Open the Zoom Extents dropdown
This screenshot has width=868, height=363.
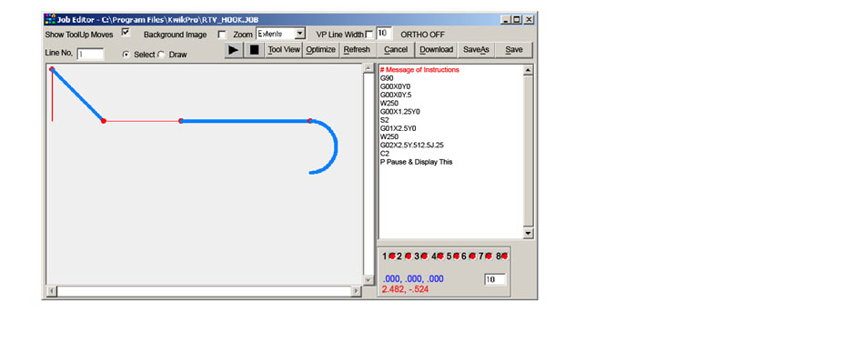299,34
